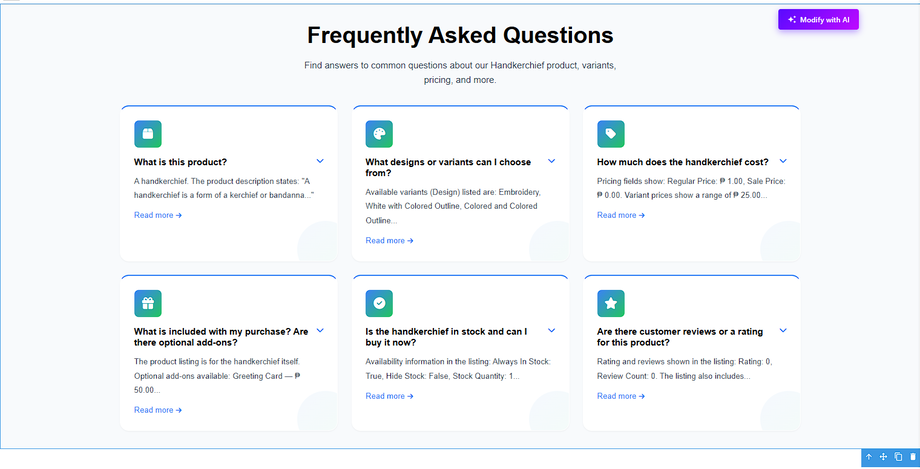Image resolution: width=920 pixels, height=469 pixels.
Task: Expand the 'What is included with my purchase?' chevron
Action: click(320, 330)
